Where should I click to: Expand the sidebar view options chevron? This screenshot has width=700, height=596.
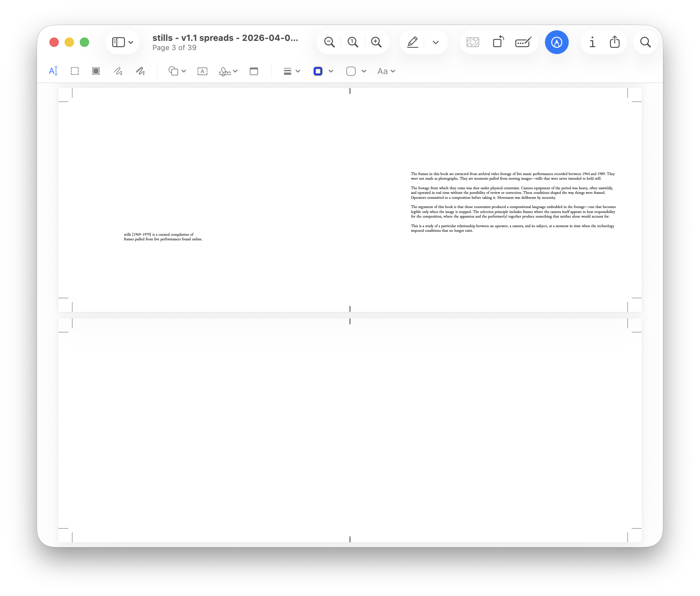tap(131, 42)
